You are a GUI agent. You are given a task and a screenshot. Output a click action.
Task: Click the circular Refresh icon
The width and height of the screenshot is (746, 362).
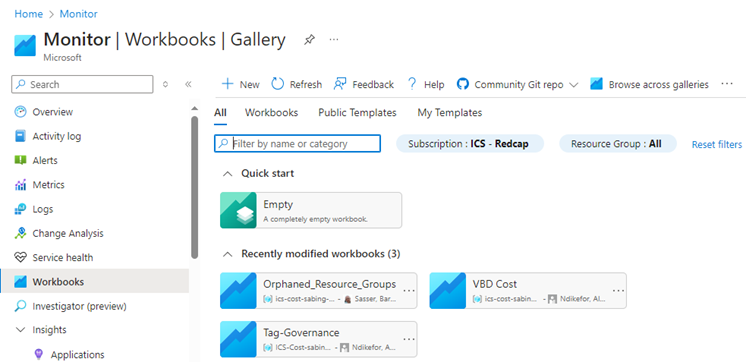[277, 84]
